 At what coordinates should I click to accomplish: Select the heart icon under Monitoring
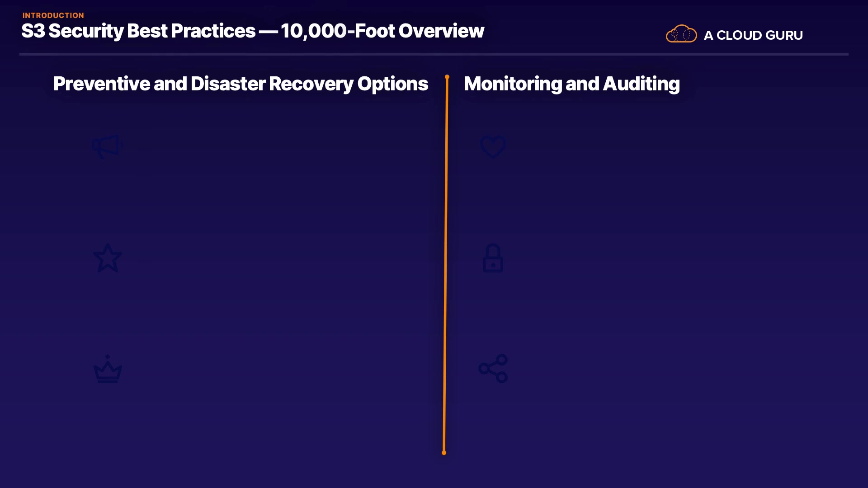(493, 146)
